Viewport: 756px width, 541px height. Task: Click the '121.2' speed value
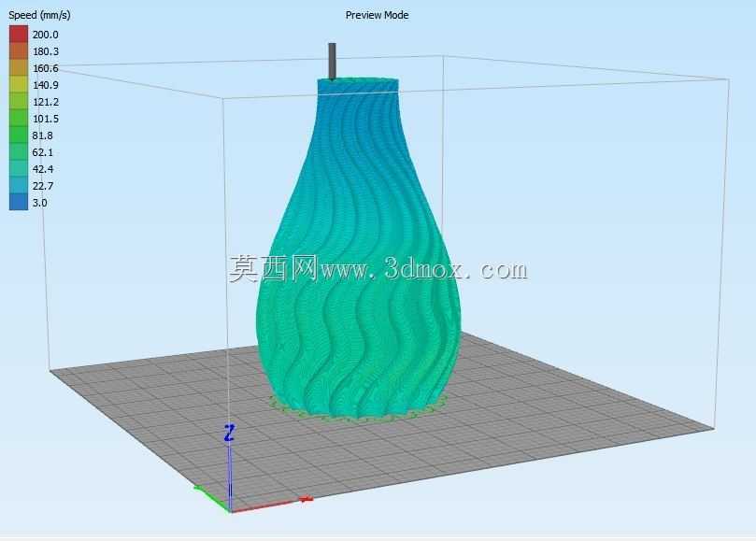point(45,102)
